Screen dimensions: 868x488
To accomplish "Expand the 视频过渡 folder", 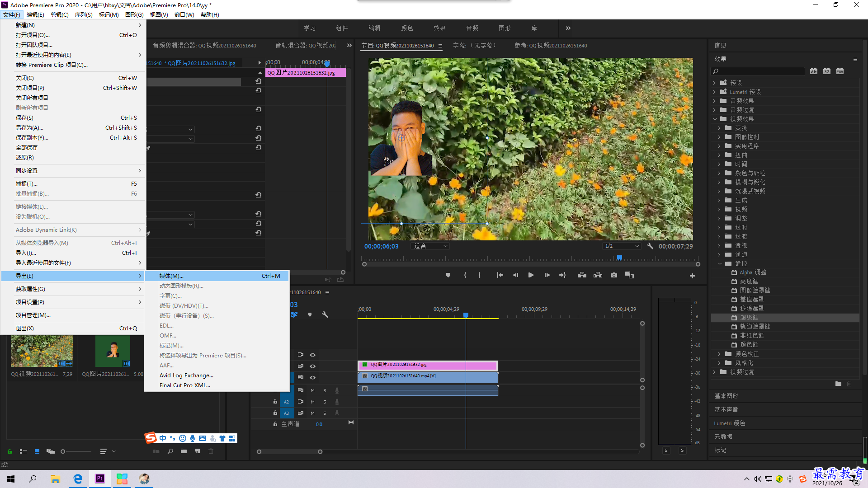I will click(714, 372).
